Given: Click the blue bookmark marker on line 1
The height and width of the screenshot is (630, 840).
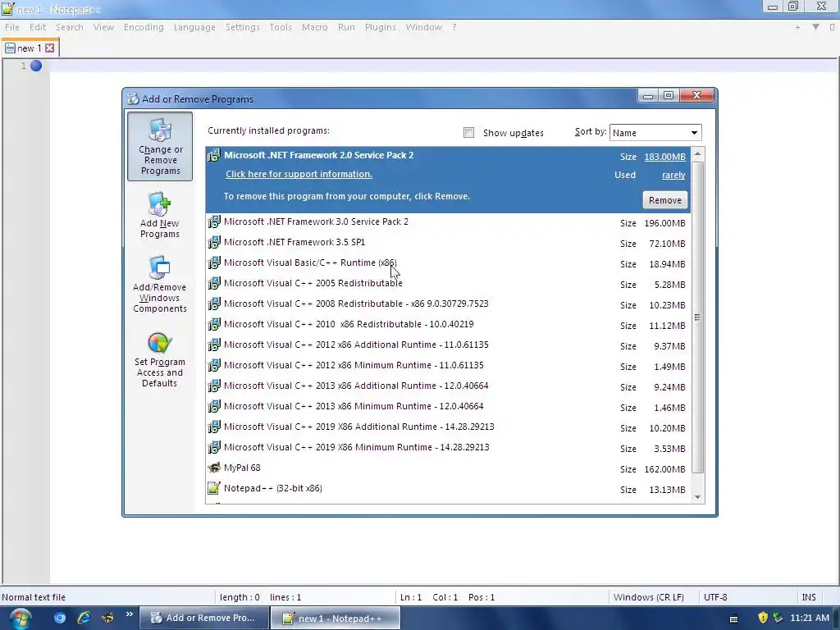Looking at the screenshot, I should [x=36, y=66].
